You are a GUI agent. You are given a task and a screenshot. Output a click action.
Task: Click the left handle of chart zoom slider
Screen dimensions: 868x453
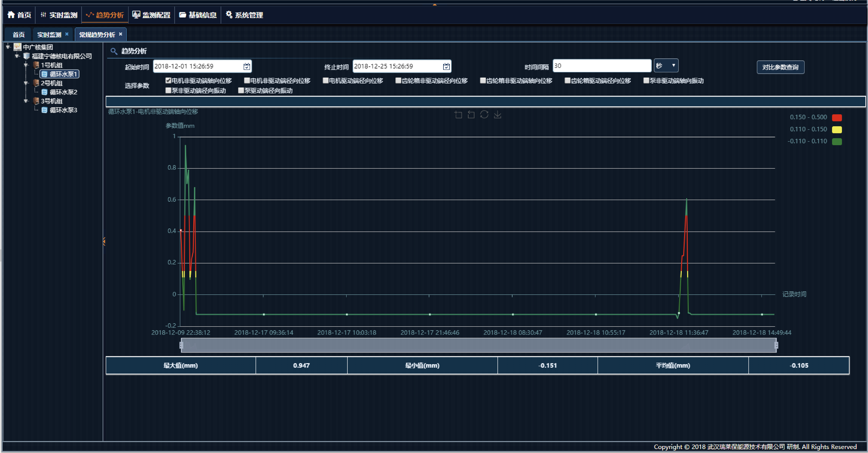[181, 345]
